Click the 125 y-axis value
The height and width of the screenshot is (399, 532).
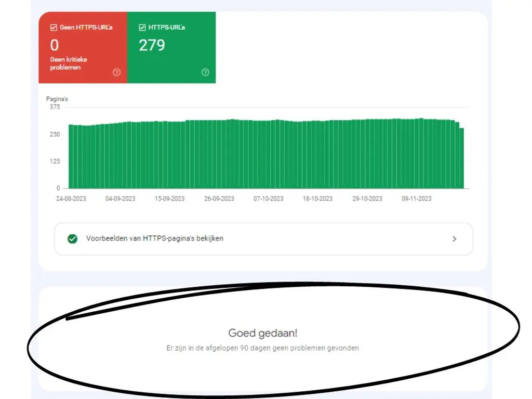pos(55,161)
